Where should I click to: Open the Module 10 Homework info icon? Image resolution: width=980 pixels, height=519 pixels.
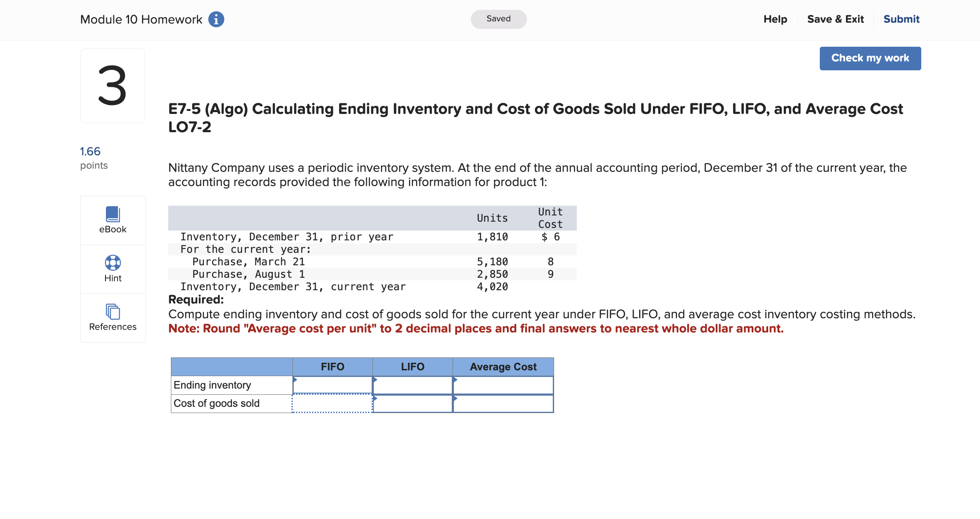(216, 19)
